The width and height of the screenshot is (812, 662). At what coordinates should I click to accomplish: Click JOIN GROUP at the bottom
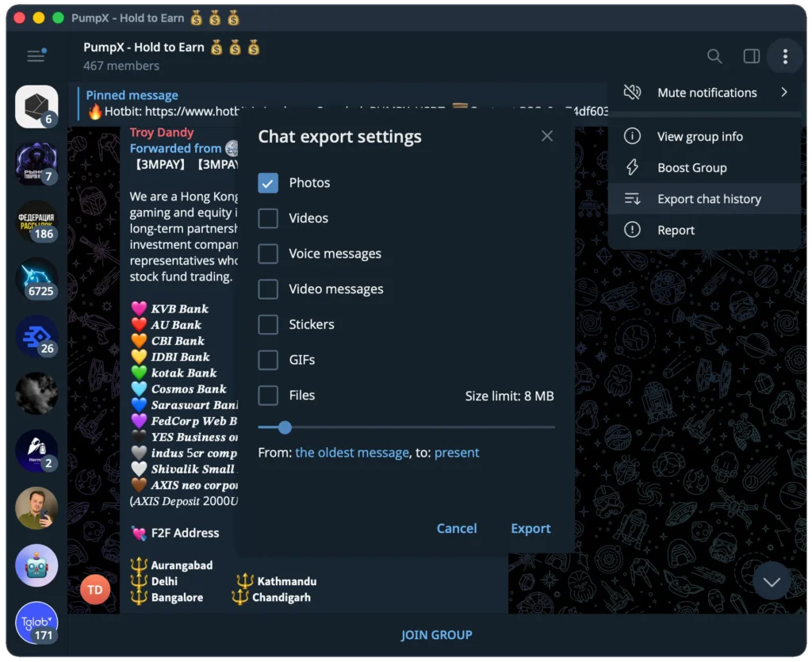(x=436, y=635)
